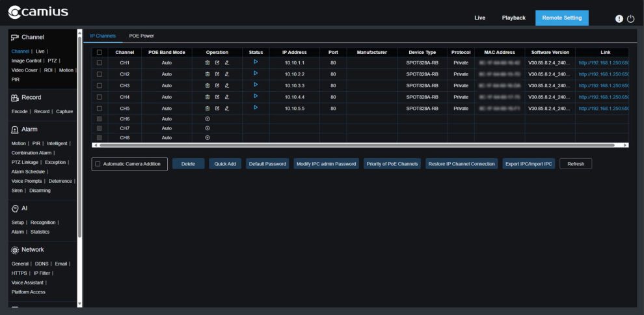
Task: Click the Restore IP Channel Connection button
Action: 462,164
